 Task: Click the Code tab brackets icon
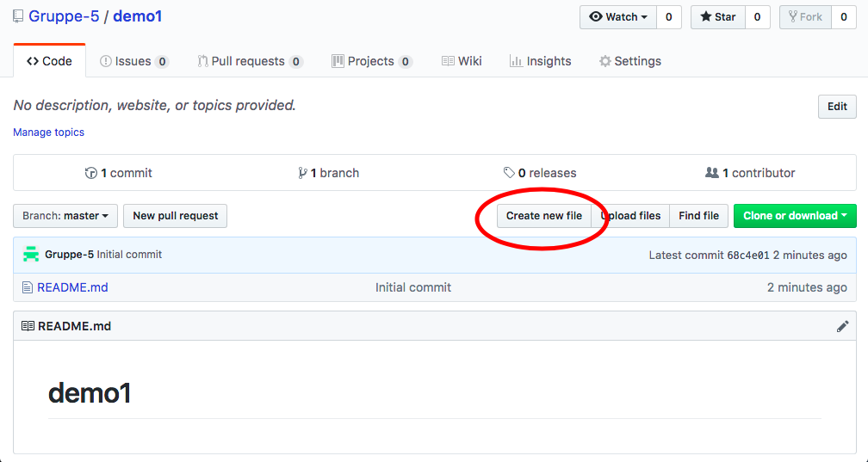33,61
